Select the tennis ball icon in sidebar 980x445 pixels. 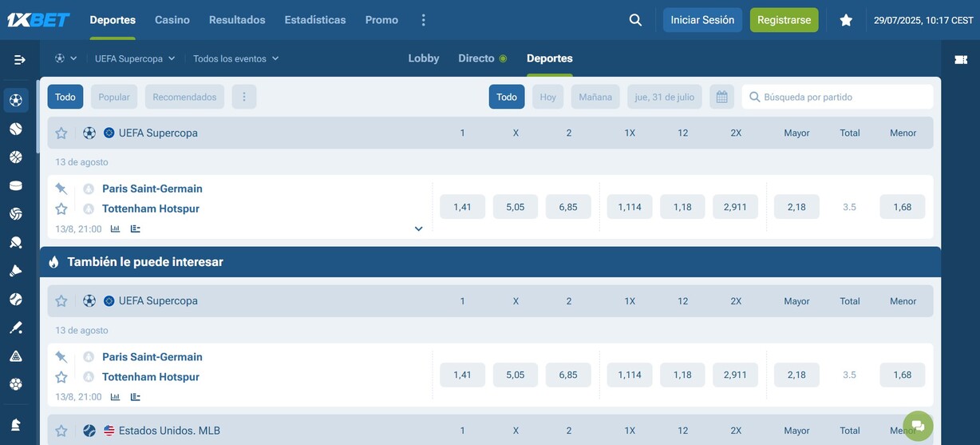pyautogui.click(x=16, y=129)
